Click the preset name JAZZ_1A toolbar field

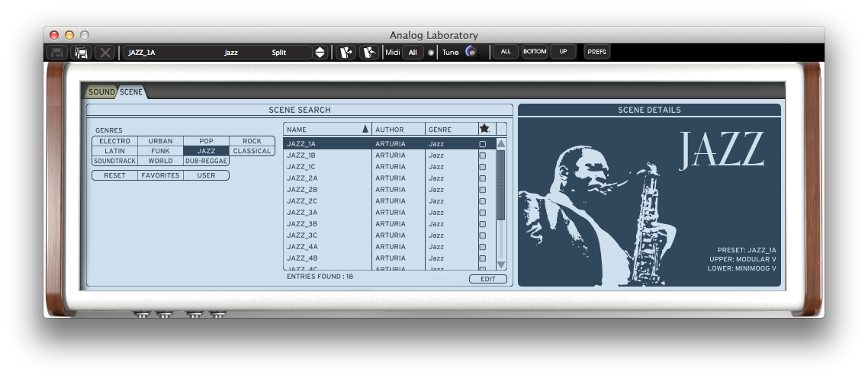(217, 53)
